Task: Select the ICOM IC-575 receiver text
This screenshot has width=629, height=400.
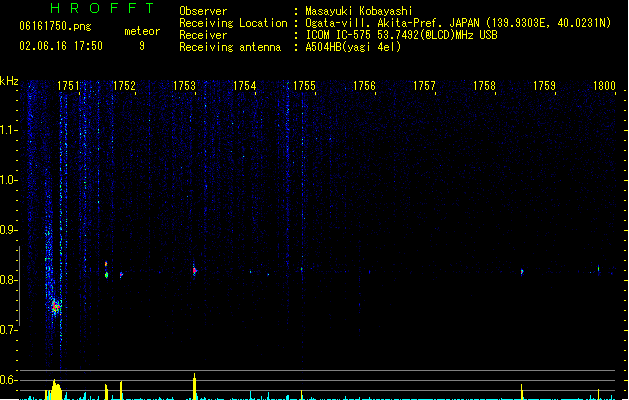Action: click(402, 35)
